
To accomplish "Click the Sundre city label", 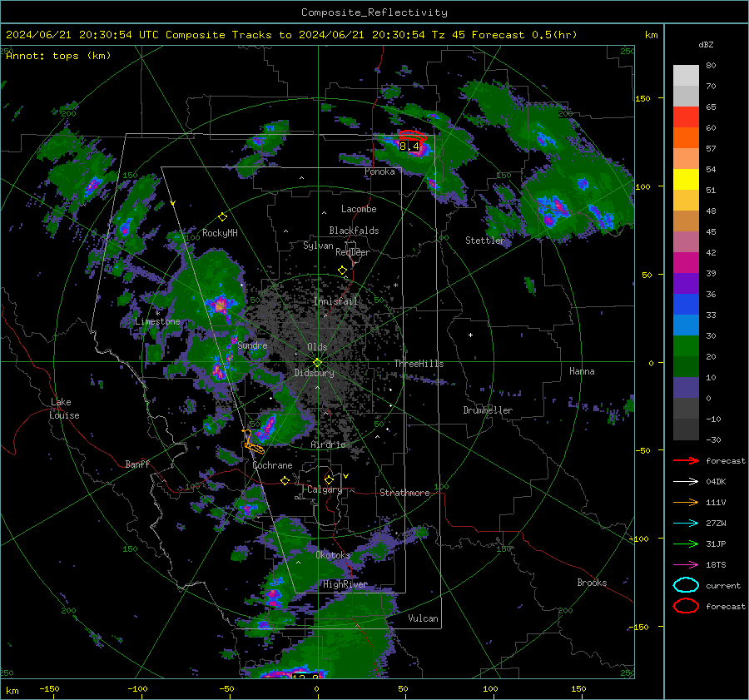I will coord(252,345).
